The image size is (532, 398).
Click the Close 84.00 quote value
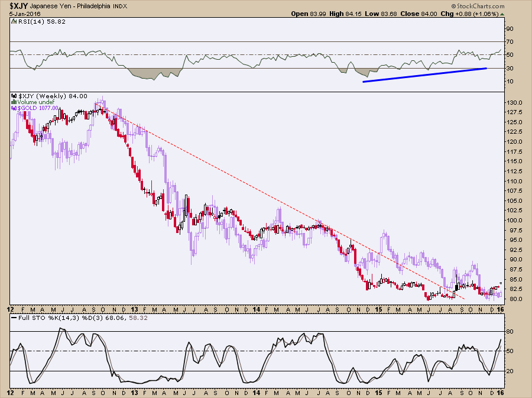[x=419, y=14]
